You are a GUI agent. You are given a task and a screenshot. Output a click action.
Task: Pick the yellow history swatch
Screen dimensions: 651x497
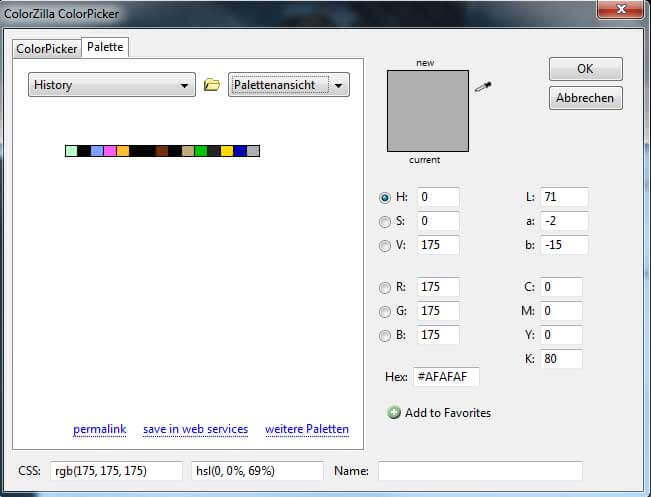tap(227, 151)
